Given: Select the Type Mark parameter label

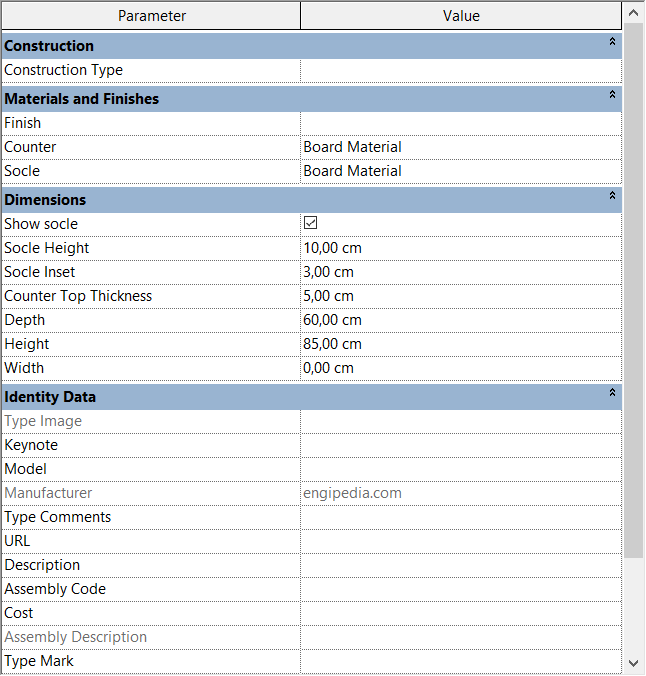Looking at the screenshot, I should click(x=39, y=661).
